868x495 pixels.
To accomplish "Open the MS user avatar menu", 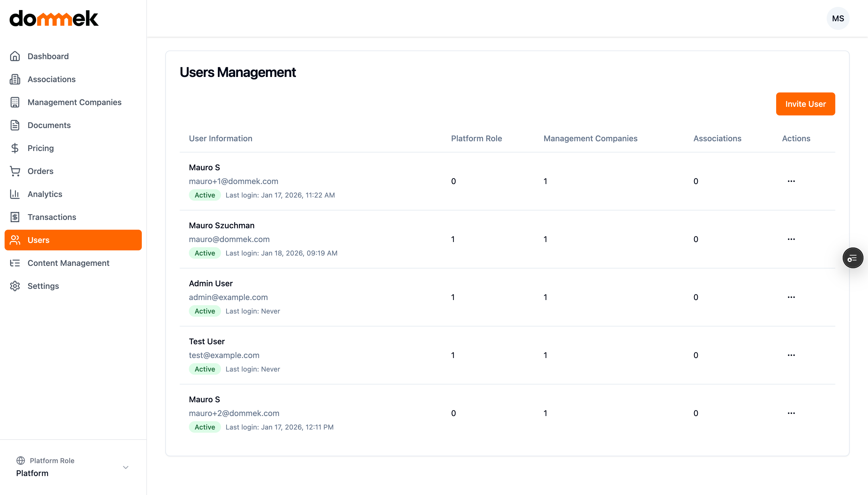I will click(x=838, y=18).
